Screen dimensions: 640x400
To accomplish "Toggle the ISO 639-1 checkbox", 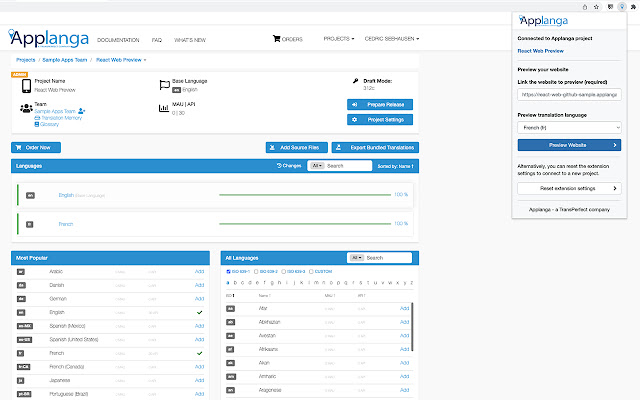I will 229,271.
